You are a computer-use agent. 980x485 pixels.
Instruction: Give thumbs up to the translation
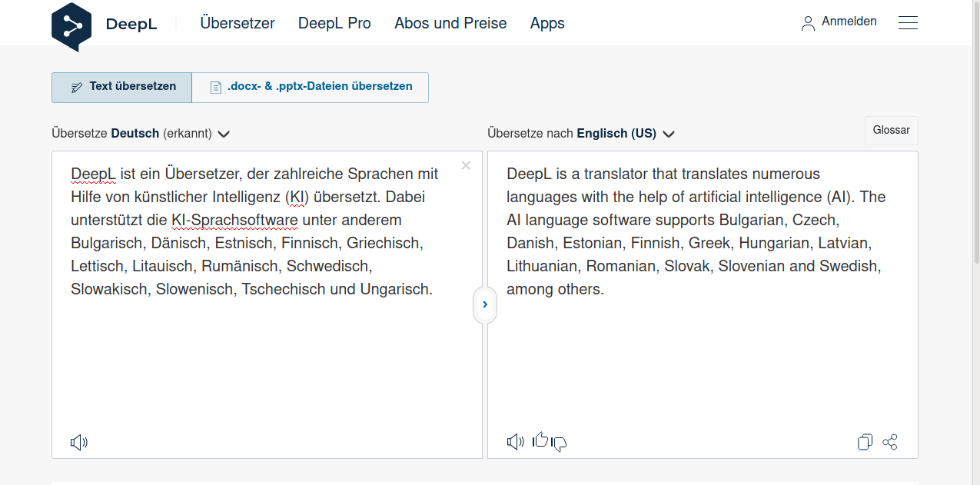click(540, 440)
